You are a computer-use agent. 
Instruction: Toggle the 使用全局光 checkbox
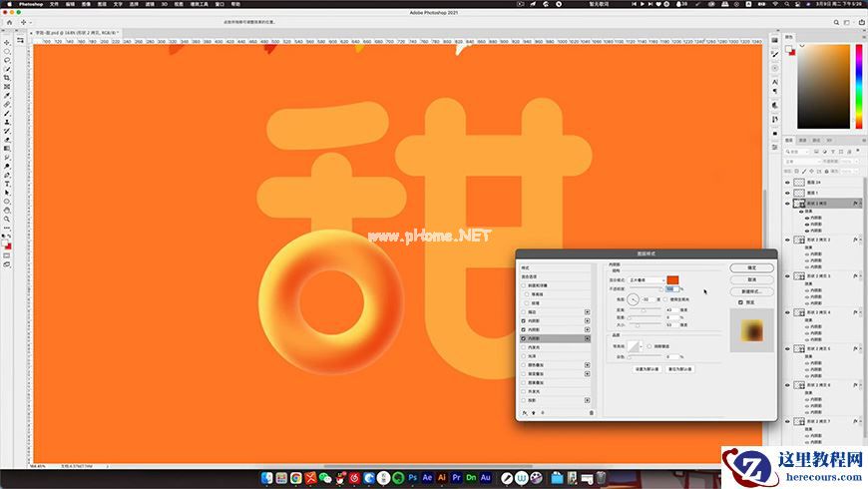coord(665,299)
